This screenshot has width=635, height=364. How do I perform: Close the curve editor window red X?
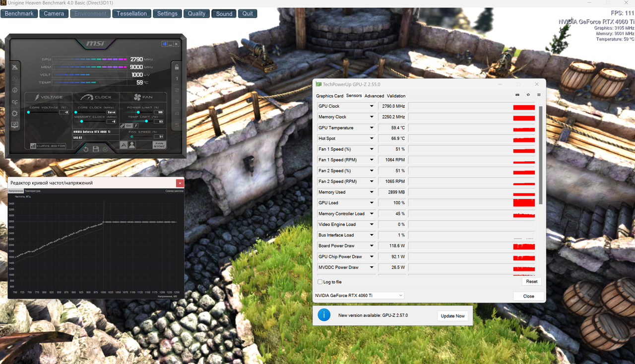pyautogui.click(x=180, y=183)
